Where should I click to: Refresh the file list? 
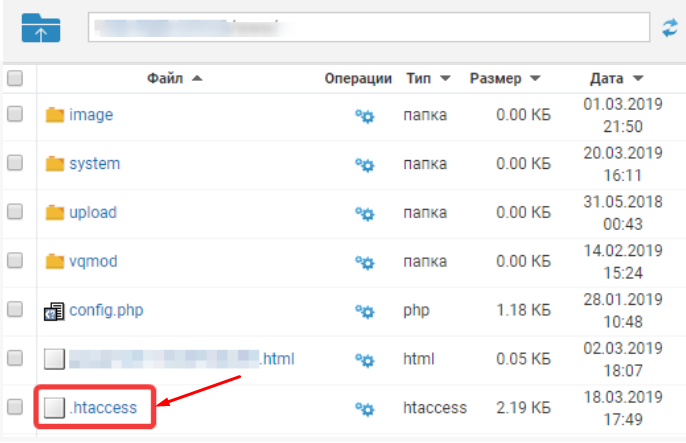pyautogui.click(x=670, y=28)
